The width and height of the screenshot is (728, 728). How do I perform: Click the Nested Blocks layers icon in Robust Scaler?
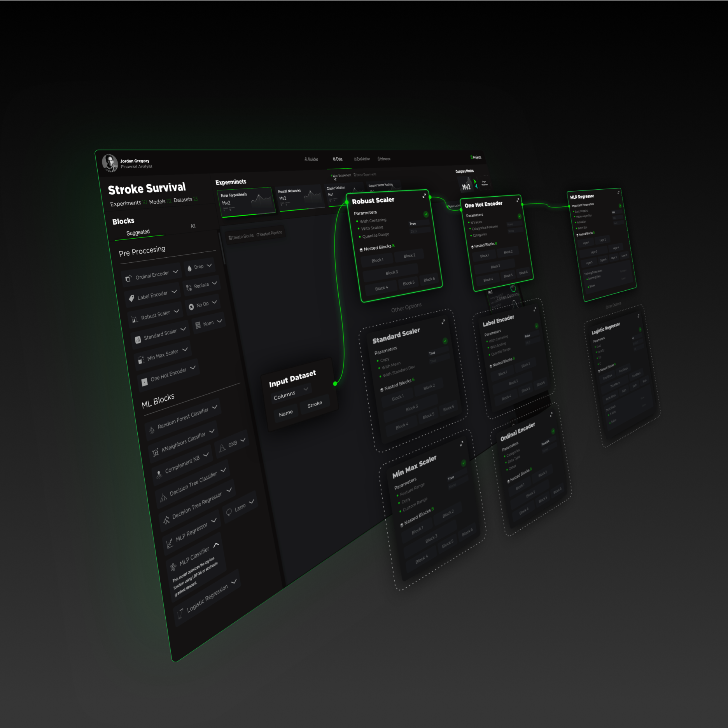point(361,250)
